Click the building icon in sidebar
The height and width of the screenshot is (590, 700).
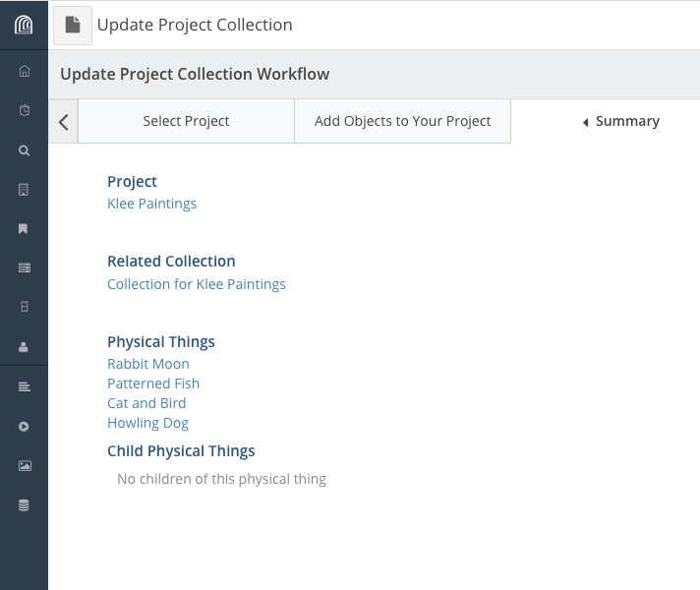24,190
